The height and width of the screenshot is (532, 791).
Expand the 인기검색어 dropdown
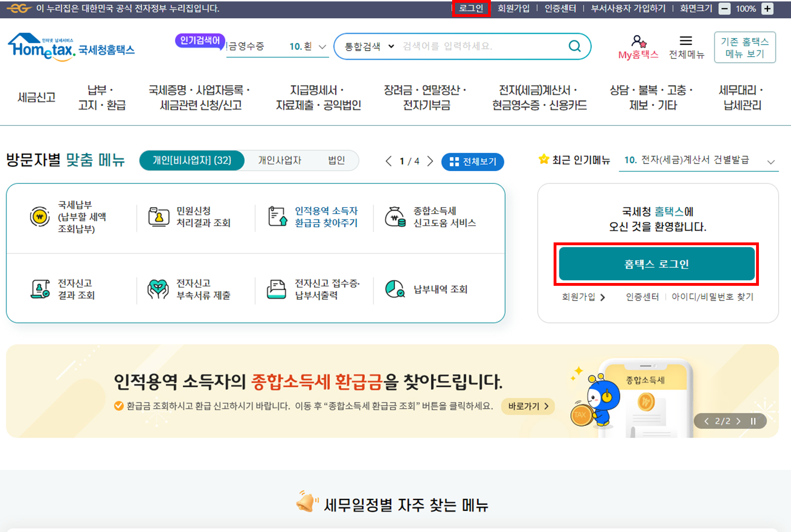(322, 47)
